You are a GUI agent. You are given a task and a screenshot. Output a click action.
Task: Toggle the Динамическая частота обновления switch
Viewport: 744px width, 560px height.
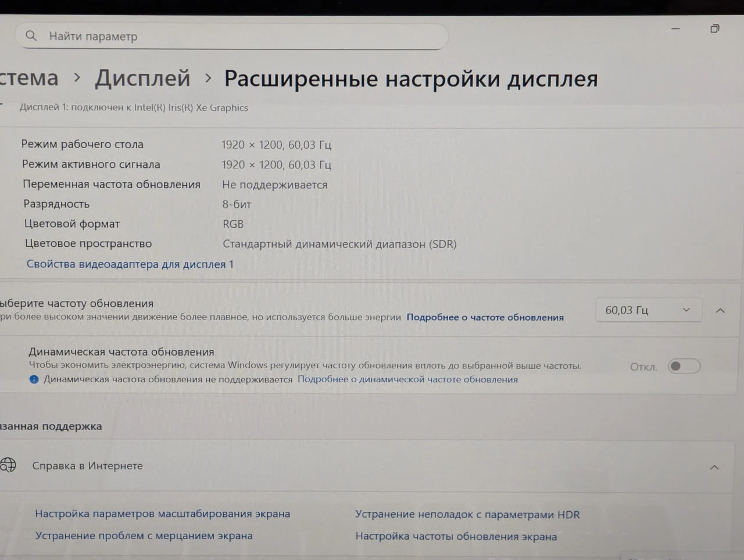click(684, 366)
